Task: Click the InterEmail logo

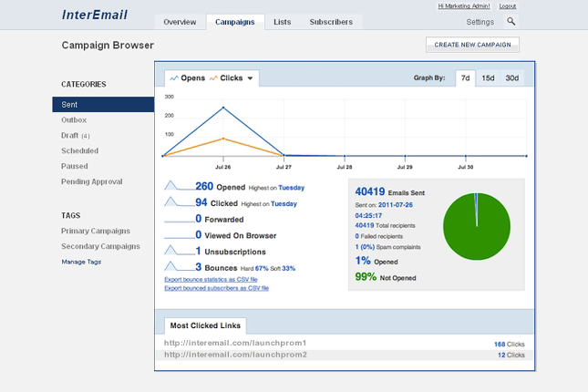Action: 95,15
